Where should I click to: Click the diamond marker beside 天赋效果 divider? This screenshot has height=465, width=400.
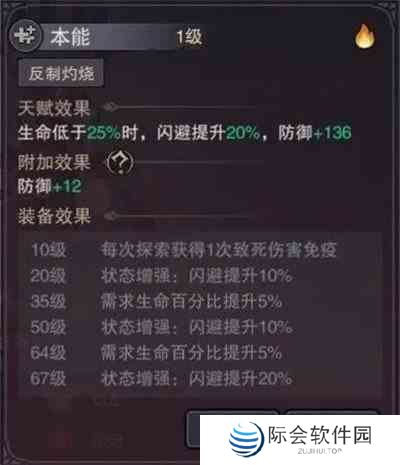[111, 107]
